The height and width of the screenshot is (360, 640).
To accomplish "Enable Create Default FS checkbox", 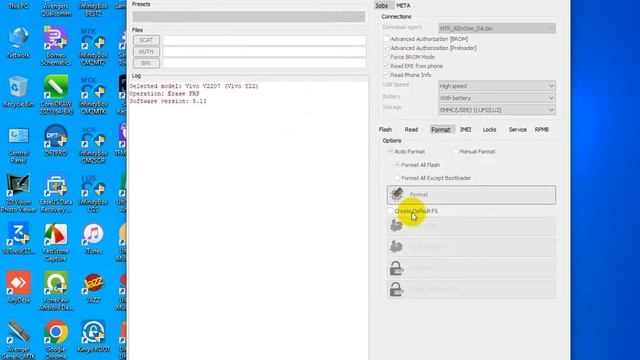I will (x=391, y=211).
